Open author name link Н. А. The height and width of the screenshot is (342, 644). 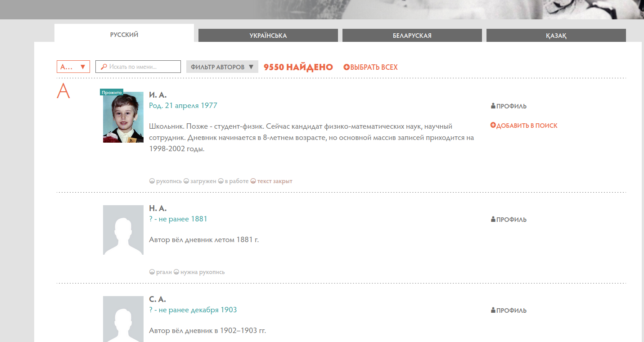tap(158, 208)
